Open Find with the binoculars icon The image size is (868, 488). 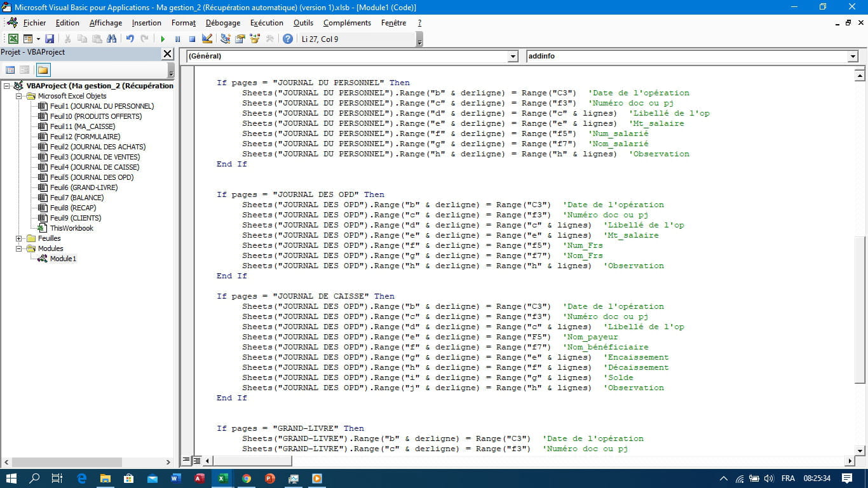click(x=112, y=39)
